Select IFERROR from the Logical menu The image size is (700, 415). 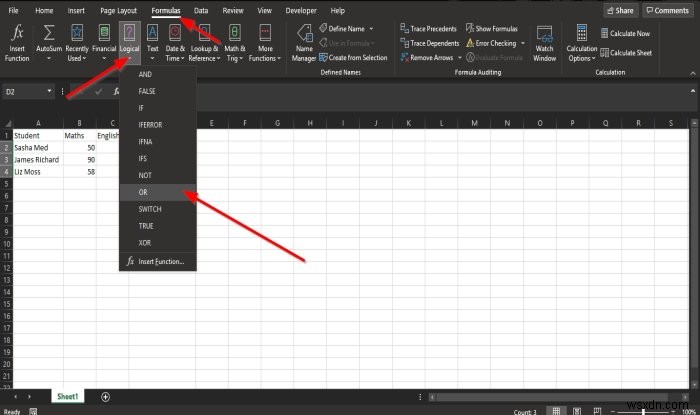click(x=158, y=125)
